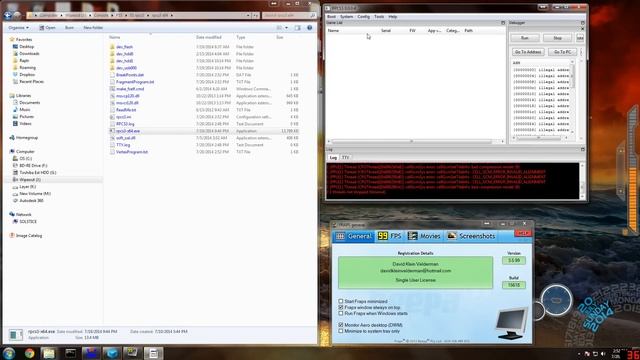Open Google Chrome from the taskbar
Image resolution: width=640 pixels, height=360 pixels.
coord(29,353)
